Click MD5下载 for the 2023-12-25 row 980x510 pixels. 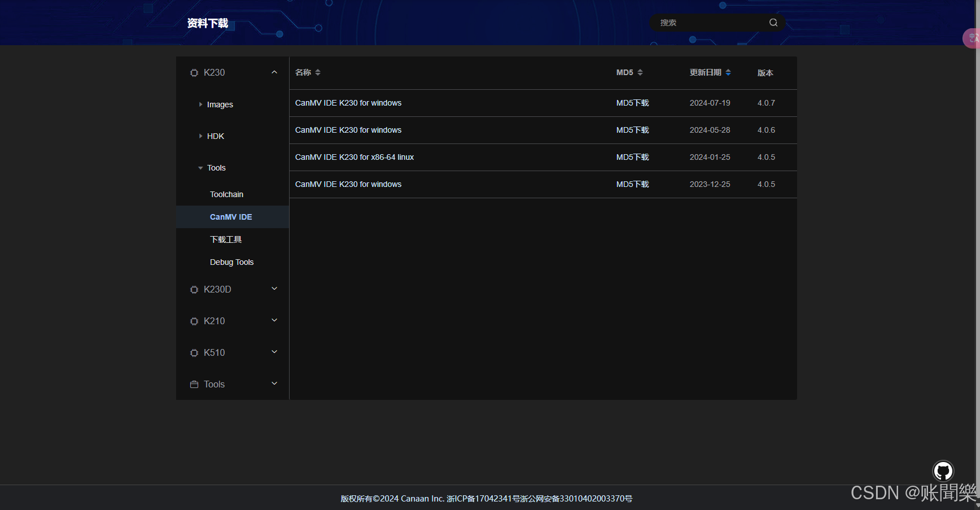[632, 184]
